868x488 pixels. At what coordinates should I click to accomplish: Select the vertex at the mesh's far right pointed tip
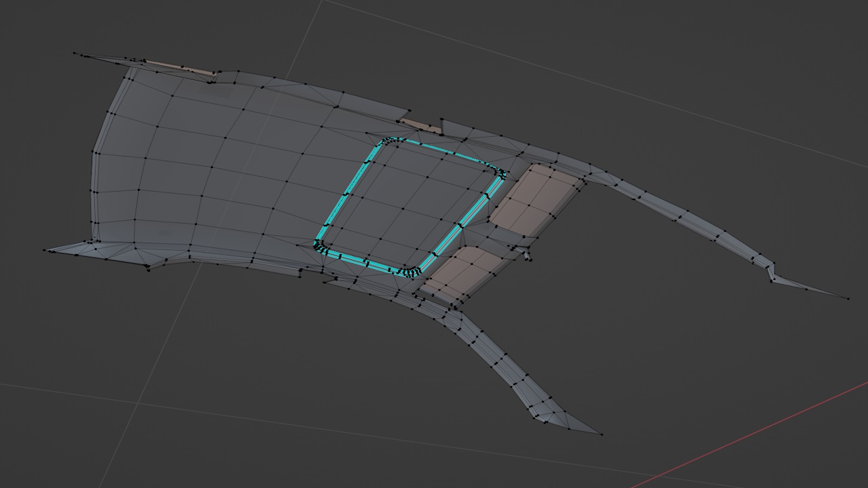pos(848,298)
